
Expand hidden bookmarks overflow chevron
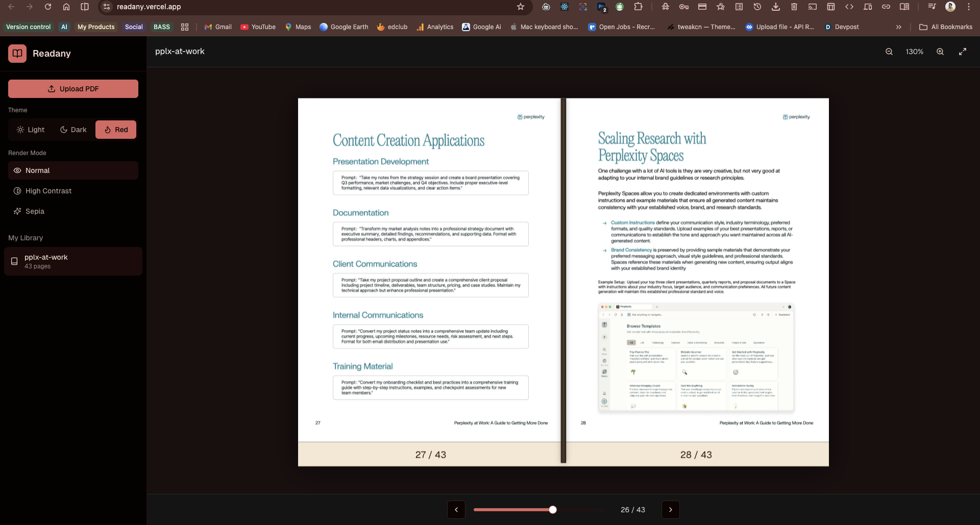pyautogui.click(x=899, y=27)
